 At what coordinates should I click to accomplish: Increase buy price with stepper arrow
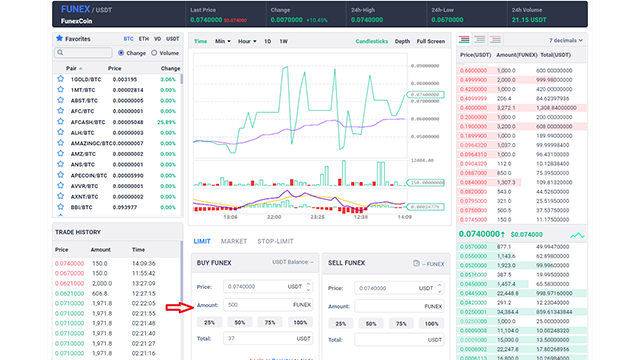click(309, 284)
